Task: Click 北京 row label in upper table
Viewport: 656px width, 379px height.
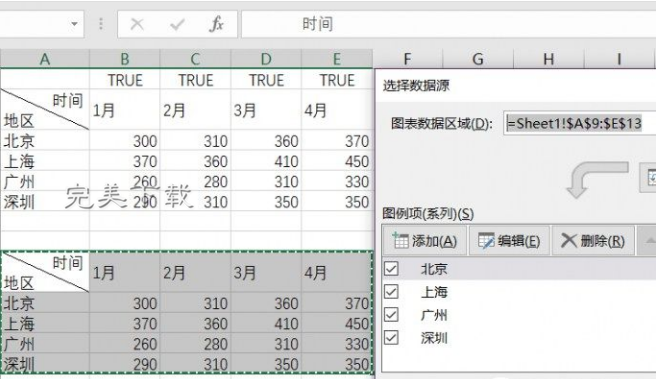Action: (45, 141)
